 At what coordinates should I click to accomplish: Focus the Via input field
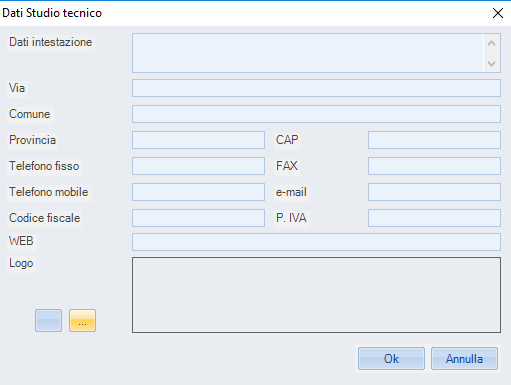(x=316, y=88)
